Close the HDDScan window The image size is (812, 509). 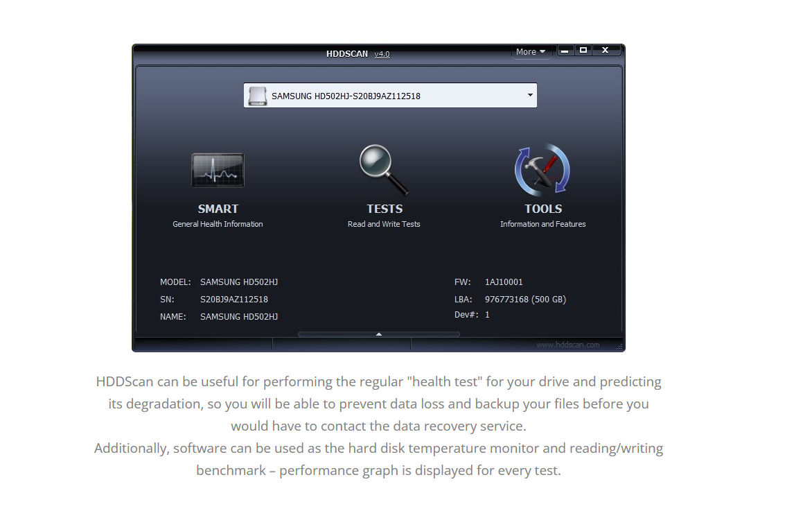tap(605, 51)
